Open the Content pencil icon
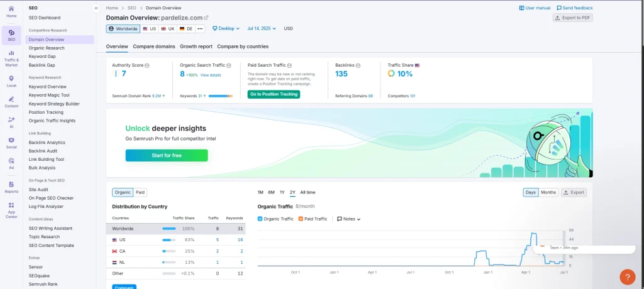This screenshot has width=644, height=289. tap(11, 99)
